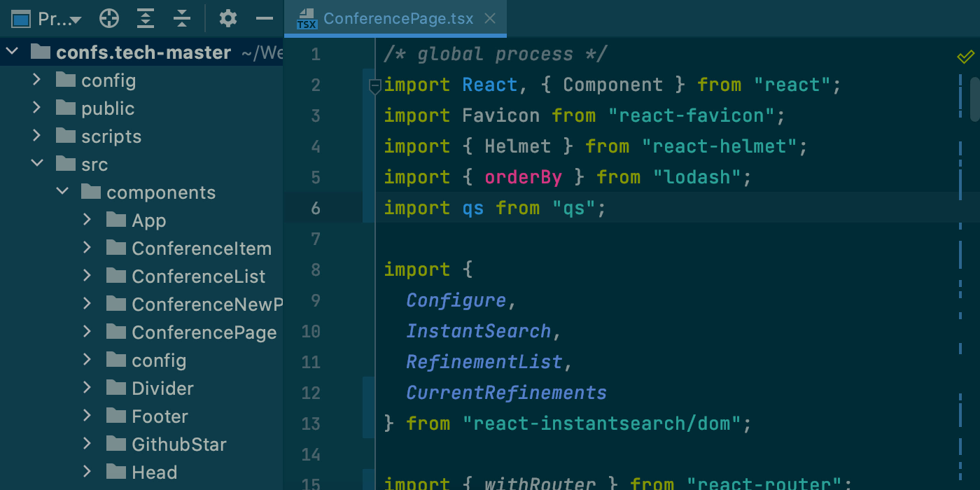Click the React identifier on line 2
The width and height of the screenshot is (980, 490).
coord(490,85)
